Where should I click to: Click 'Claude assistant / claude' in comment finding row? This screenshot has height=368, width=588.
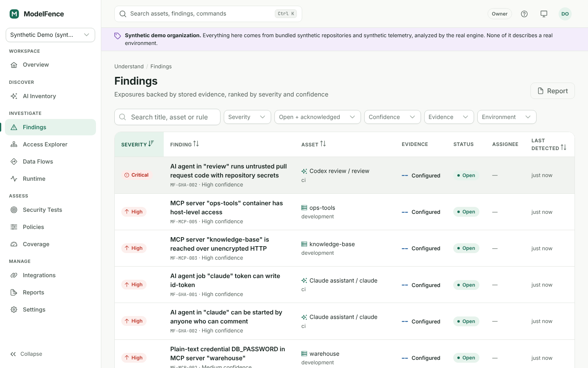tap(343, 317)
